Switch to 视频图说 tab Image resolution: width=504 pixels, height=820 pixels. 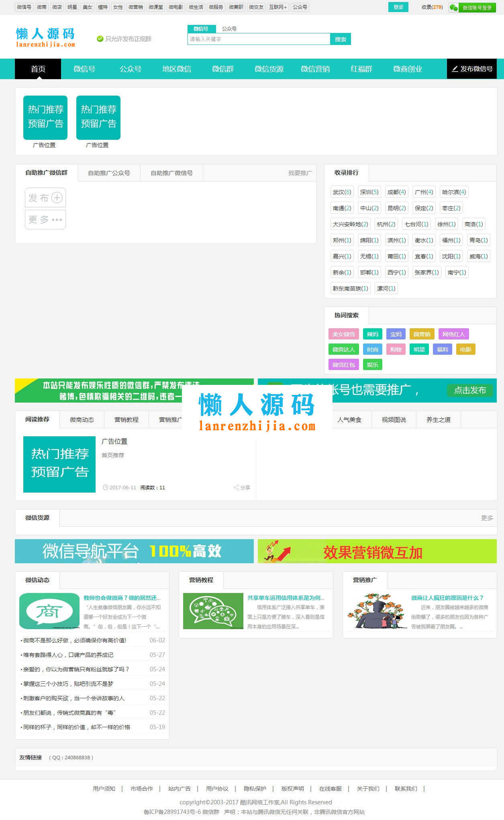(x=394, y=420)
